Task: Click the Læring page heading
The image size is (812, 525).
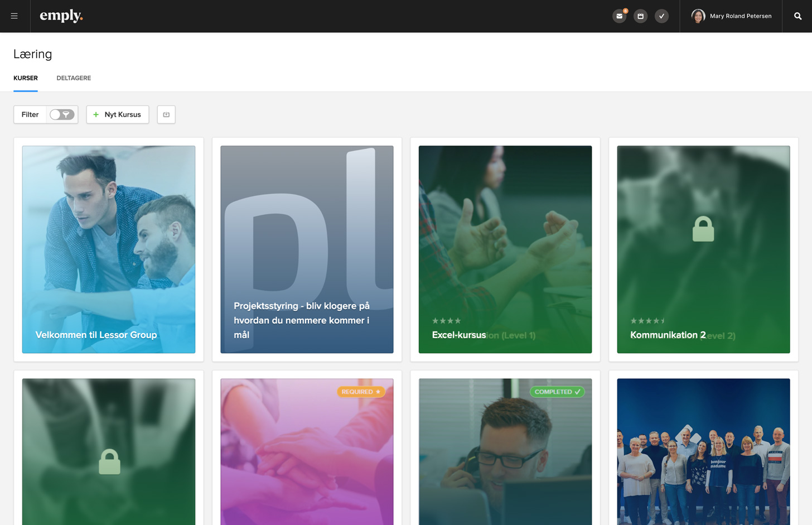Action: (x=32, y=54)
